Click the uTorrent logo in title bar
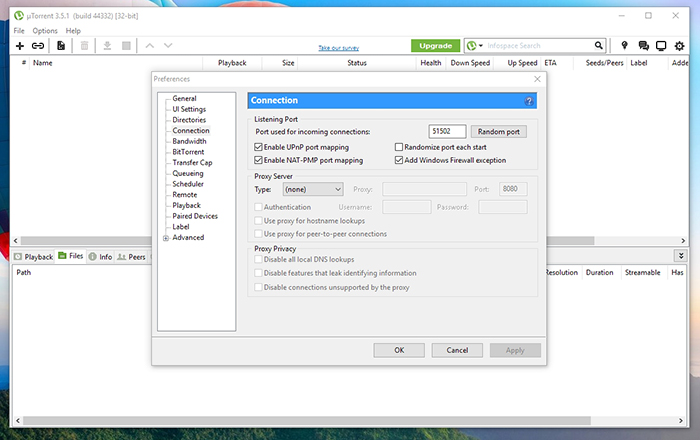This screenshot has height=440, width=700. (19, 16)
